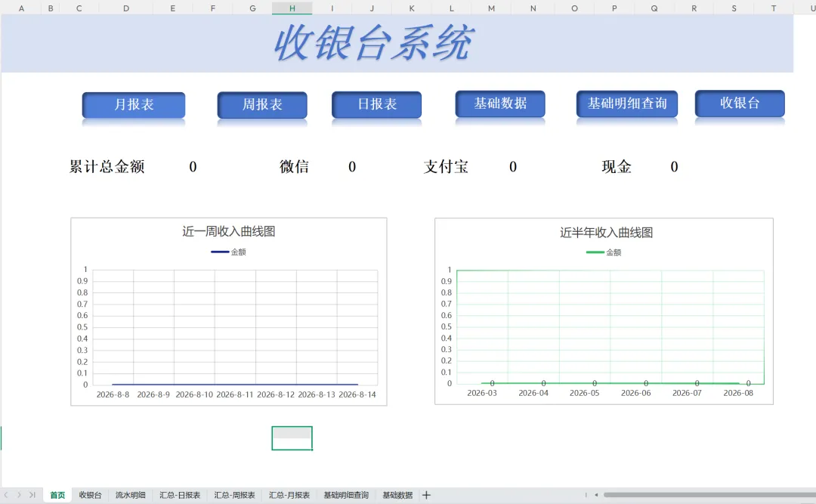The image size is (816, 504).
Task: Open the 汇总-日报表 sheet tab
Action: tap(180, 495)
